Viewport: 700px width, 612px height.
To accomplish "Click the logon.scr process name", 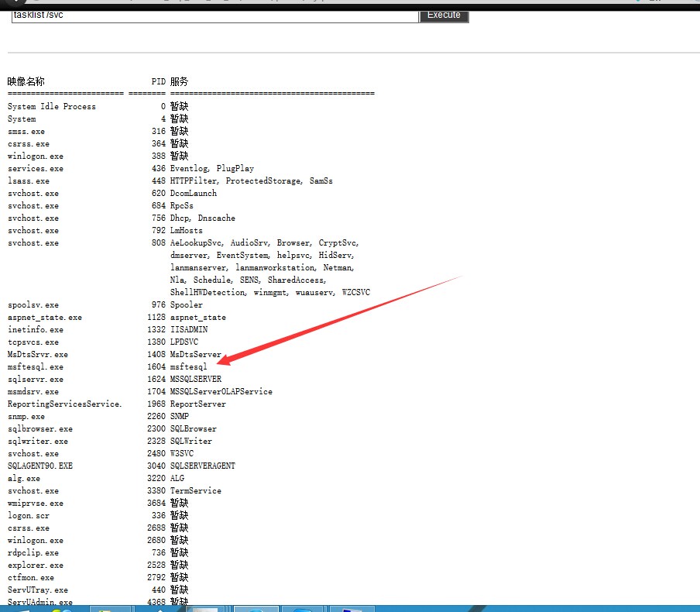I will tap(28, 515).
